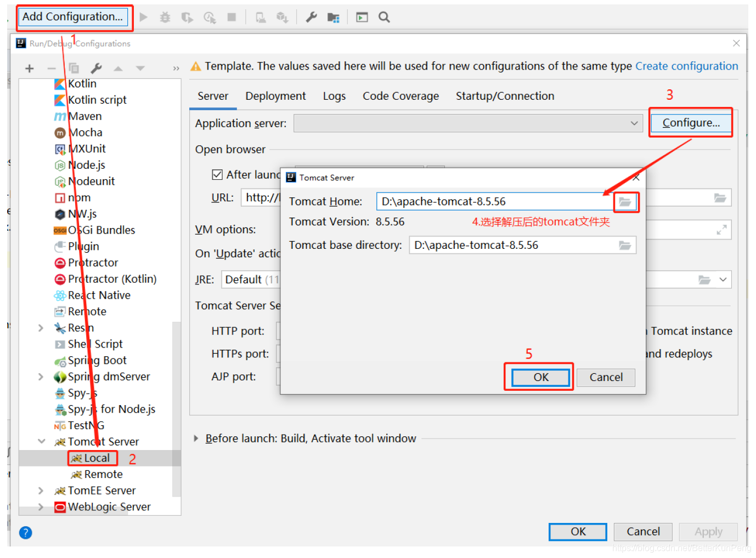This screenshot has height=558, width=756.
Task: Browse Tomcat base directory folder icon
Action: click(x=625, y=245)
